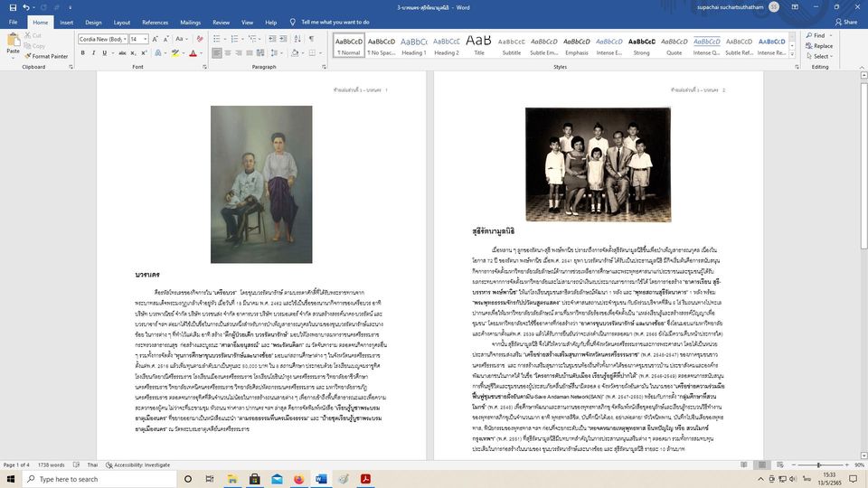Open Ribbon Display Options

tap(795, 7)
